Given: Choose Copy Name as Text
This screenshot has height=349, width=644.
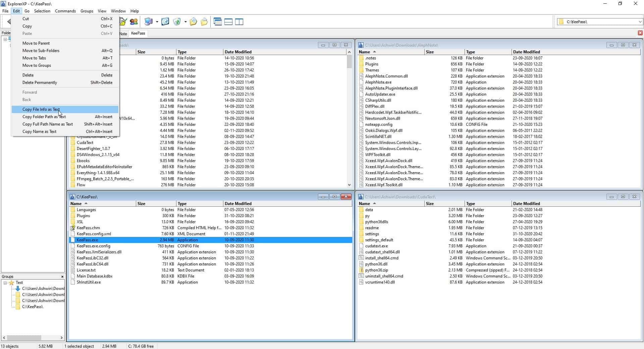Looking at the screenshot, I should pos(65,132).
